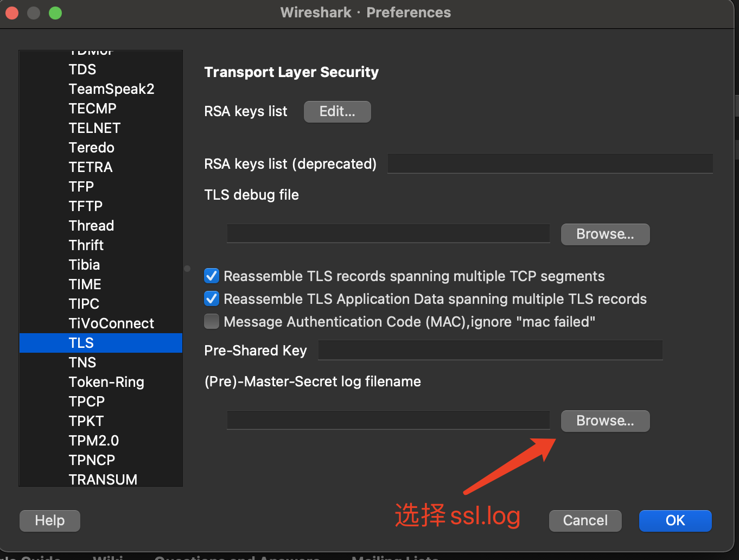Browse for TLS debug file
This screenshot has height=560, width=739.
coord(605,234)
